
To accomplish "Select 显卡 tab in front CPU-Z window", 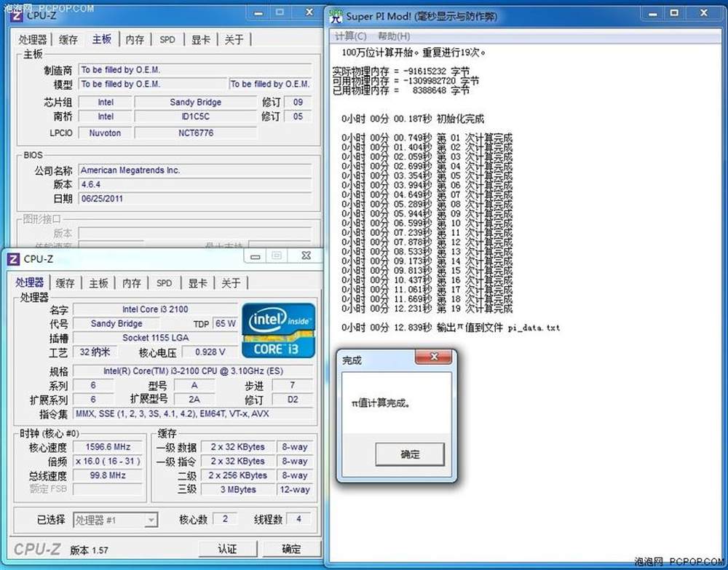I will coord(197,283).
